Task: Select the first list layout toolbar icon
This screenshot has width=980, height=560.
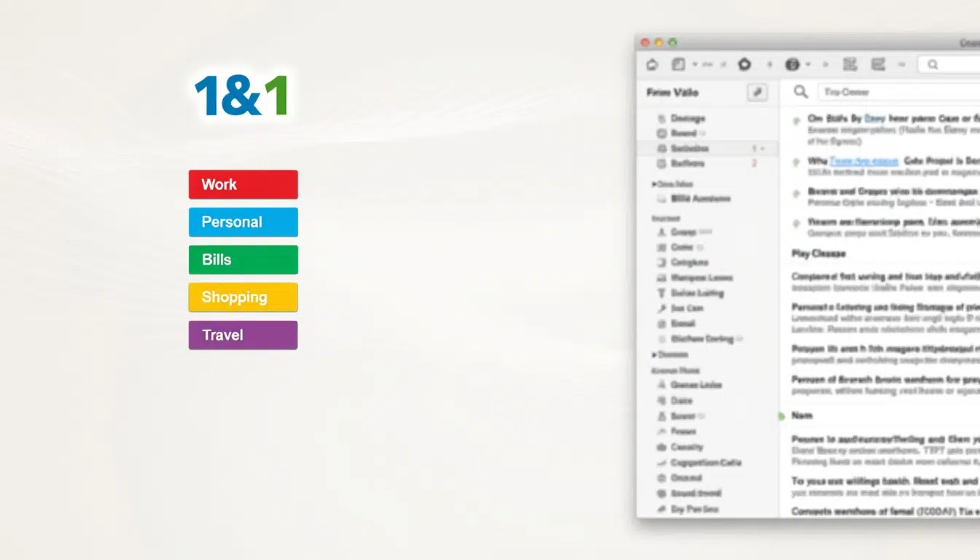Action: point(849,65)
